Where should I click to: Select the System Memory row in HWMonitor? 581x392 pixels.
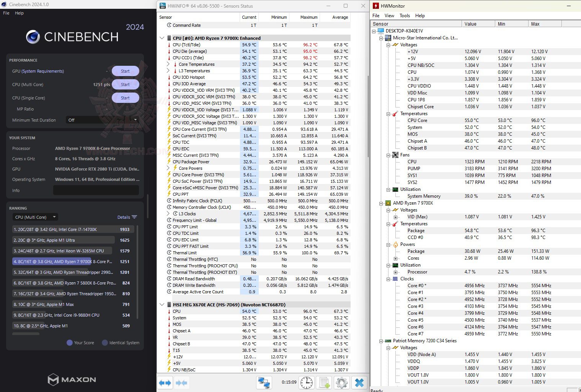click(475, 196)
